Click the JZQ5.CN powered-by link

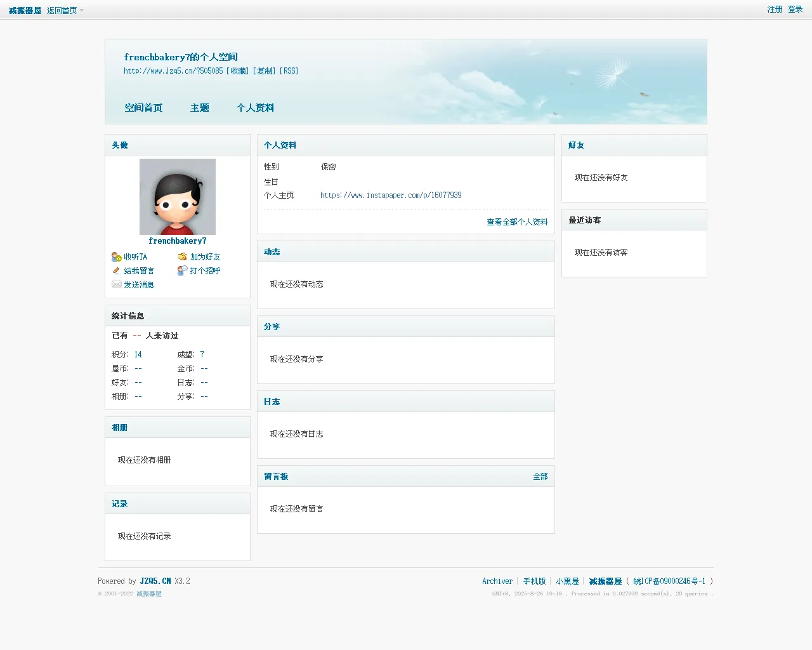point(155,581)
